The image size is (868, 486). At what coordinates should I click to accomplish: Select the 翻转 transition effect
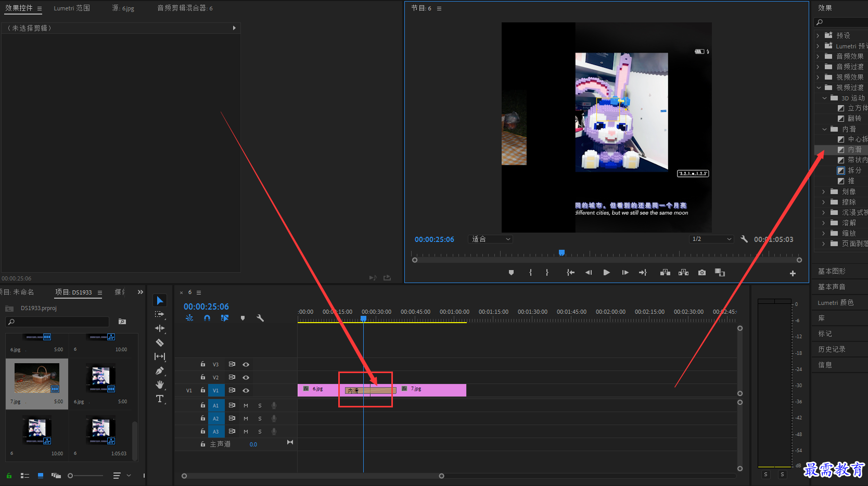854,118
